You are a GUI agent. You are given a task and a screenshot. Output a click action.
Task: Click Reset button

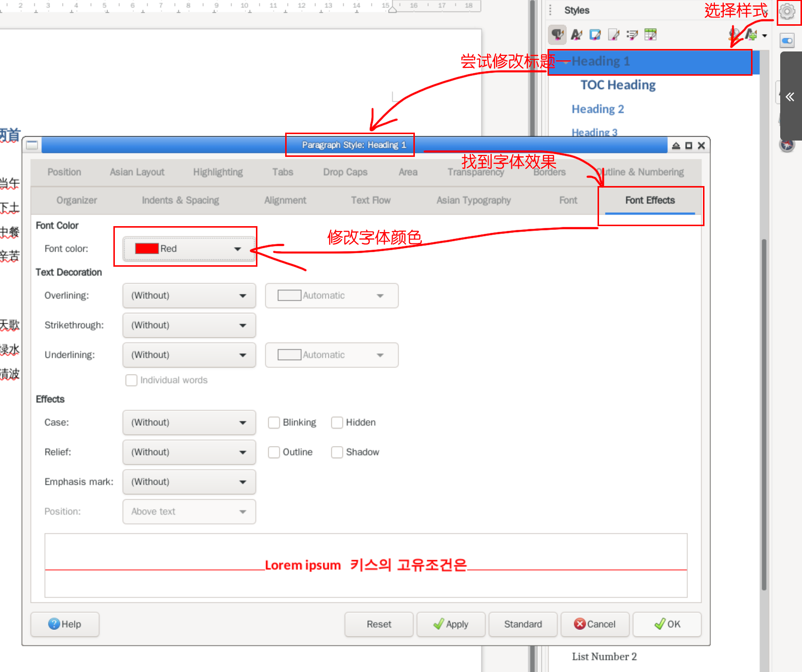(x=379, y=624)
